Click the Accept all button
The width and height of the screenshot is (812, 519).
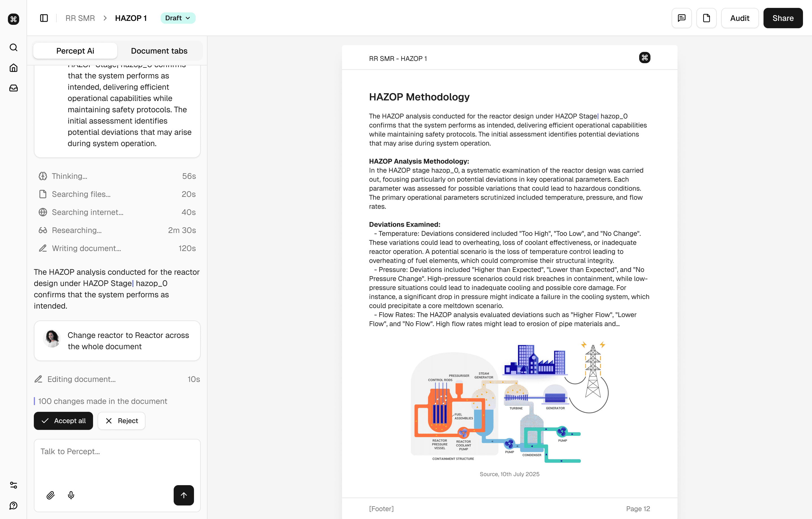click(63, 421)
